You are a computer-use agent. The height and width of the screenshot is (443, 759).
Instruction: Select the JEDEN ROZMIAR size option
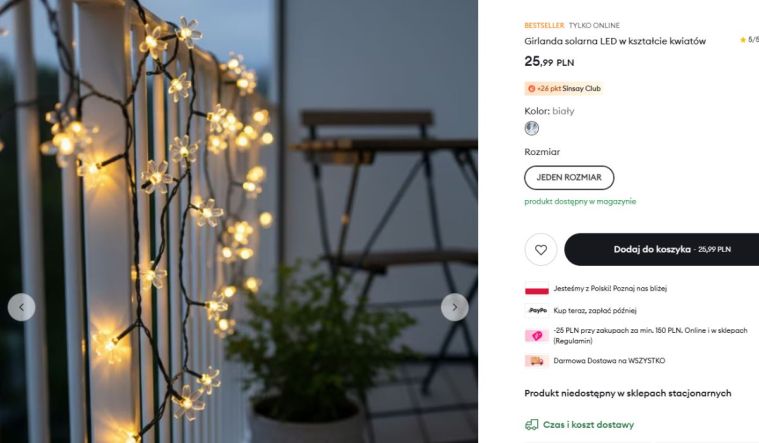point(569,178)
